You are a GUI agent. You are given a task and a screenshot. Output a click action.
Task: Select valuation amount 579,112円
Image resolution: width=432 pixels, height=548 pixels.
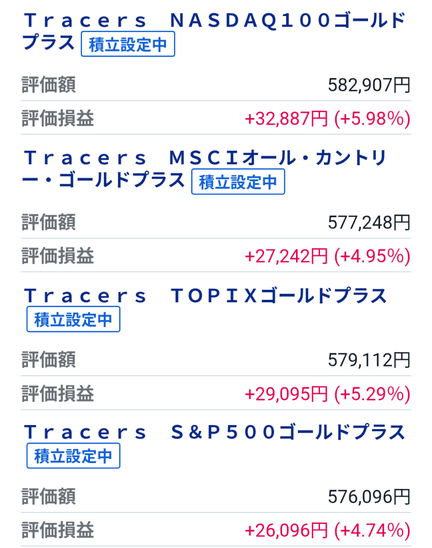369,360
